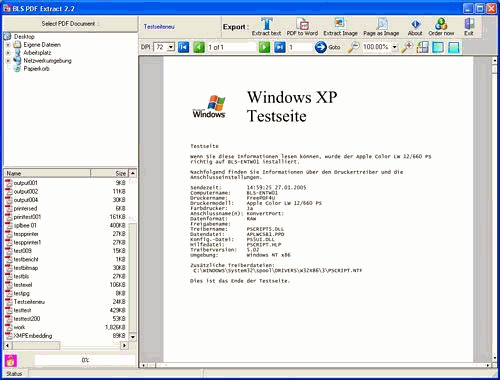Click file list horizontal scroll left arrow
The height and width of the screenshot is (380, 500).
[7, 345]
